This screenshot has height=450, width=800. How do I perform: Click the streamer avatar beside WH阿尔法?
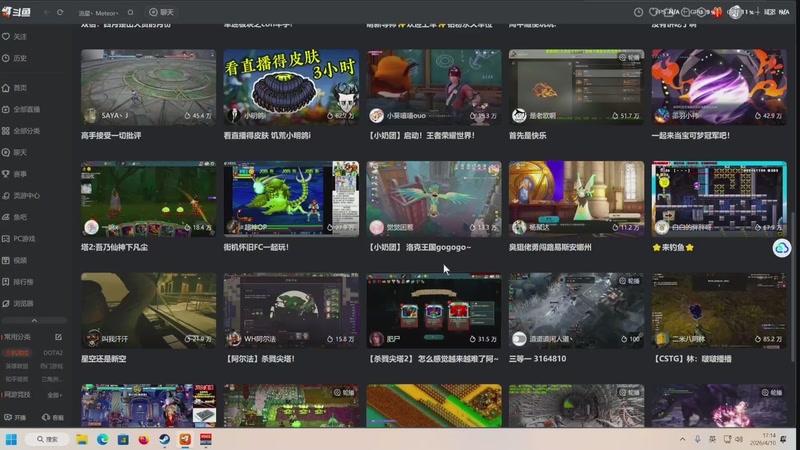point(234,339)
